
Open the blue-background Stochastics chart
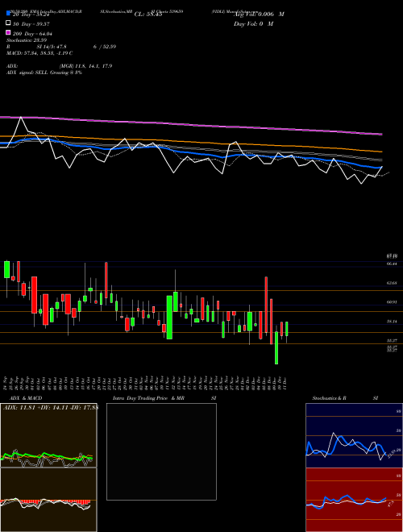354,435
